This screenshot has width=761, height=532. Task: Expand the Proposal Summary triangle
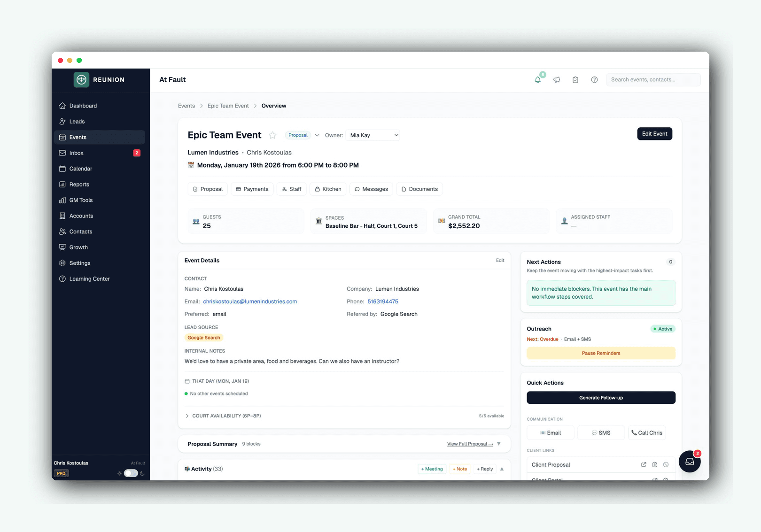coord(499,444)
